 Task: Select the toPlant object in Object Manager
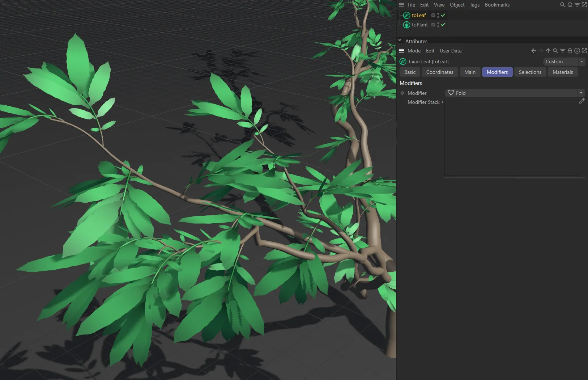[x=419, y=25]
